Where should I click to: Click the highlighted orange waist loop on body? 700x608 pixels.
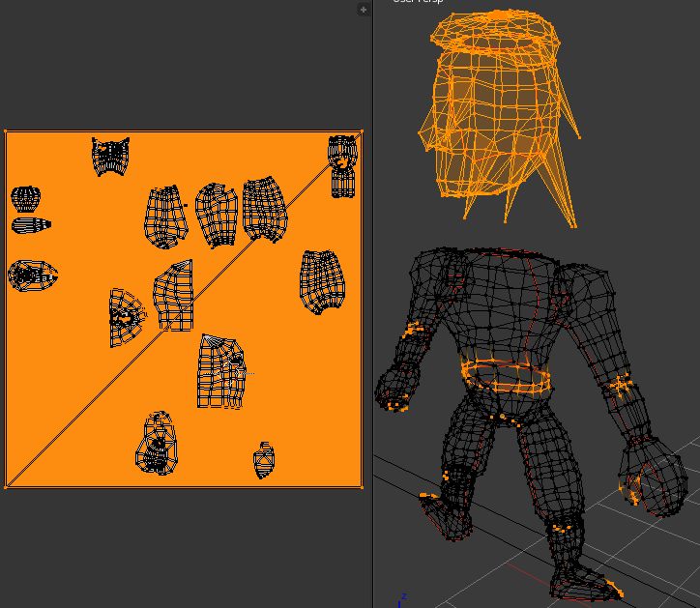point(506,377)
